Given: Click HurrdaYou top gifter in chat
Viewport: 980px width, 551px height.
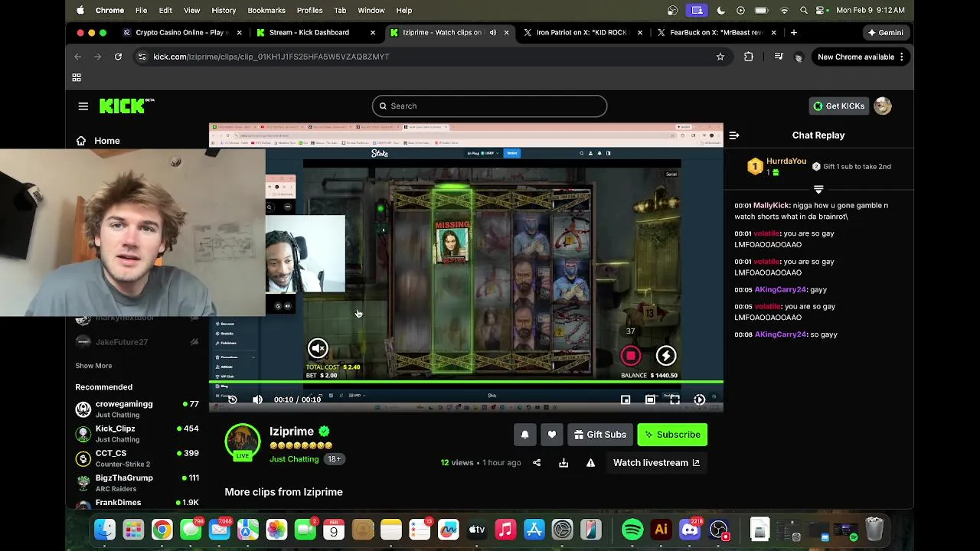Looking at the screenshot, I should tap(786, 161).
